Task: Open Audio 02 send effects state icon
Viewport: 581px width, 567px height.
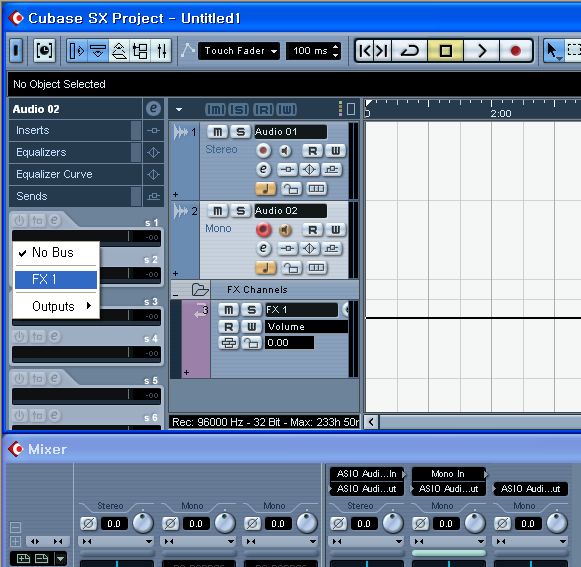Action: [332, 249]
